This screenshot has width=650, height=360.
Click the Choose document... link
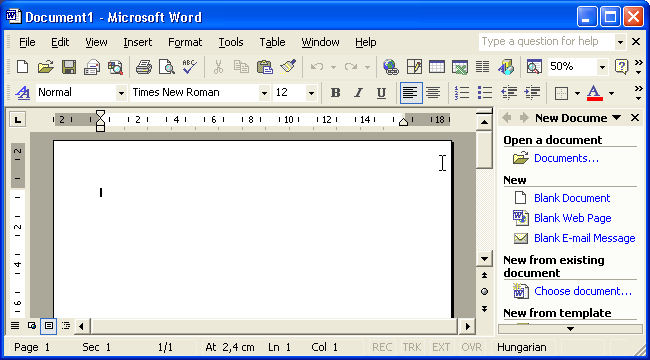[x=583, y=291]
